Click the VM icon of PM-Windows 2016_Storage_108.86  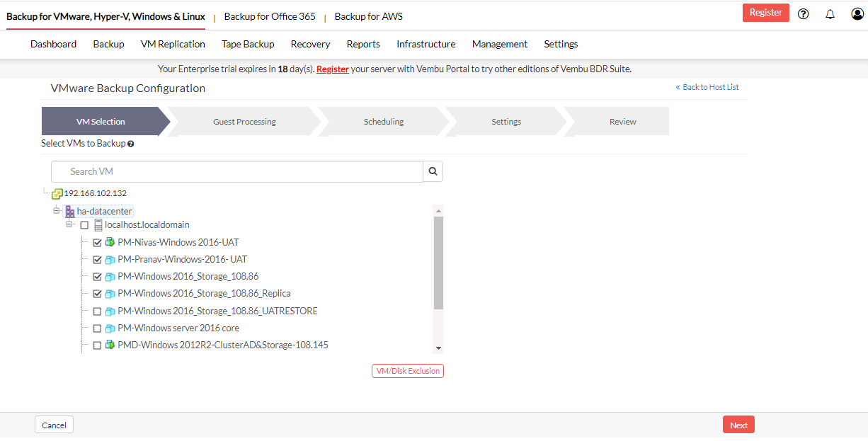(110, 276)
